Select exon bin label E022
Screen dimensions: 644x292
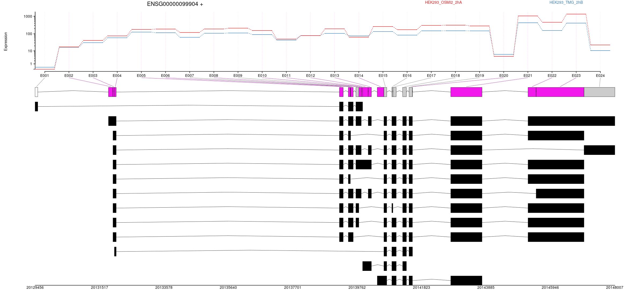point(552,76)
